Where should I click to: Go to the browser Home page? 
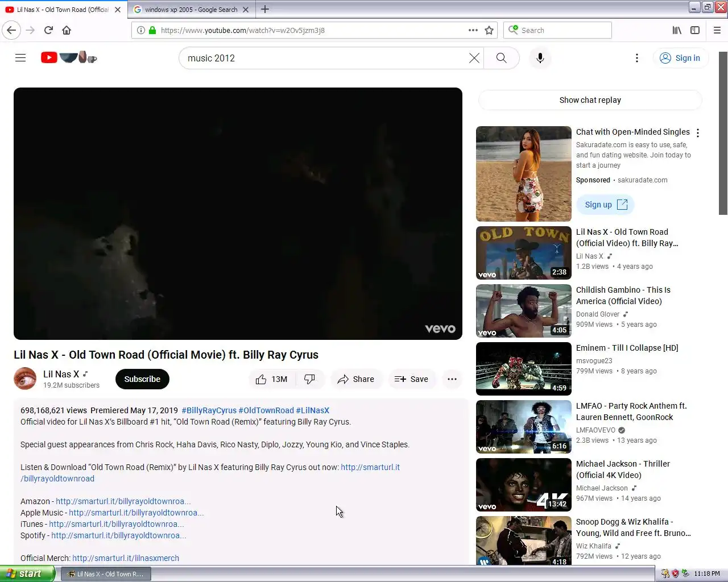point(67,30)
